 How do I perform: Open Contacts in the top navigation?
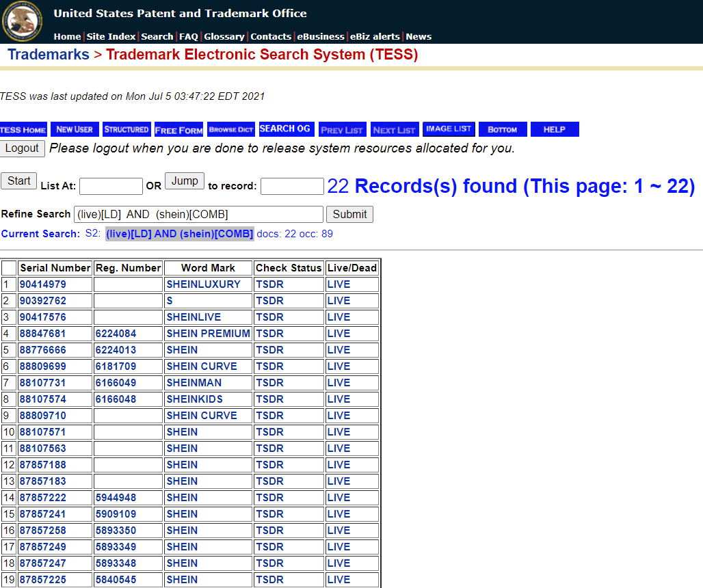click(x=271, y=36)
